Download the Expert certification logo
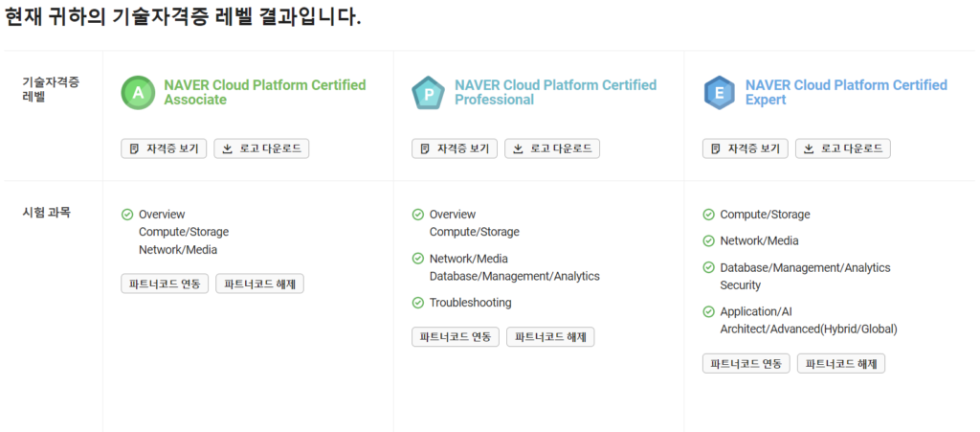 tap(843, 148)
